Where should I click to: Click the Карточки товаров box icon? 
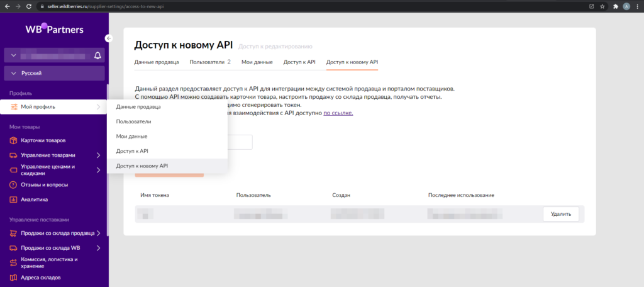pos(14,140)
